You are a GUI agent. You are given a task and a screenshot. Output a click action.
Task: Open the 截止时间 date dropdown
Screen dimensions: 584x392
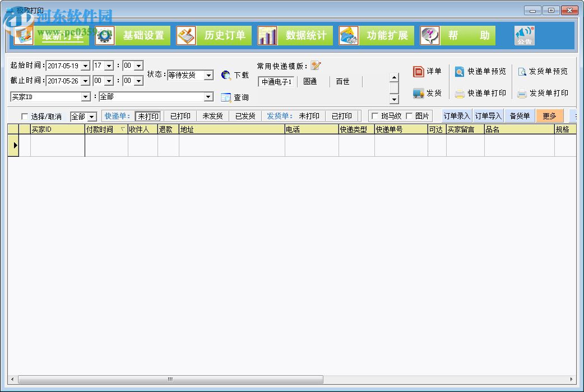pos(86,81)
